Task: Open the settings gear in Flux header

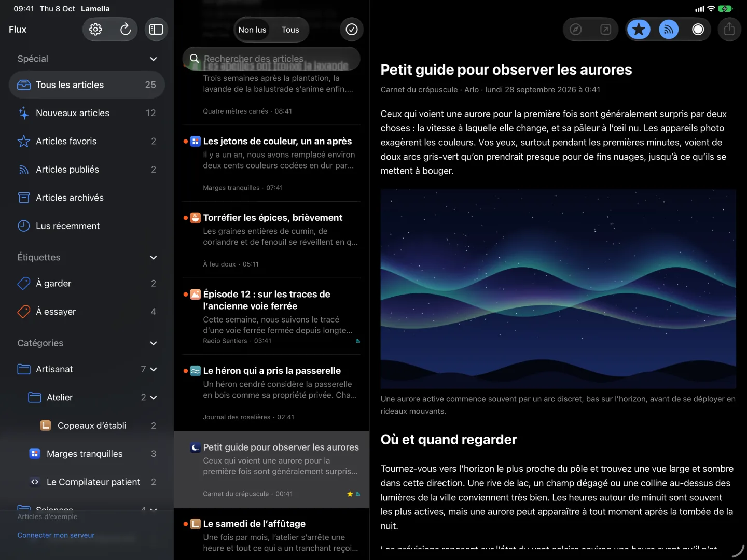Action: pos(95,30)
